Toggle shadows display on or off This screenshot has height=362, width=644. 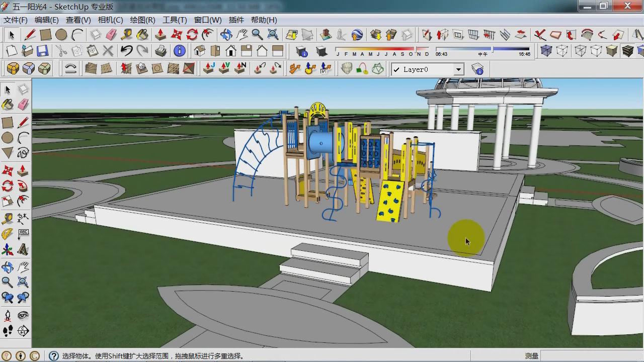point(320,51)
